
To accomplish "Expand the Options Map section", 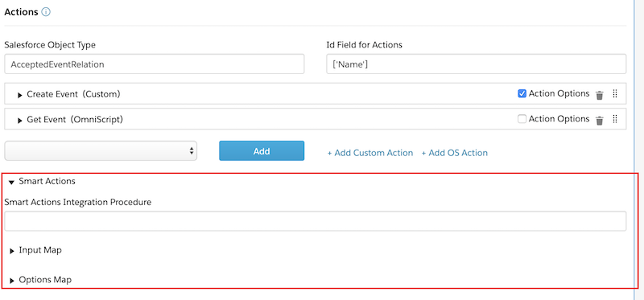I will [12, 281].
